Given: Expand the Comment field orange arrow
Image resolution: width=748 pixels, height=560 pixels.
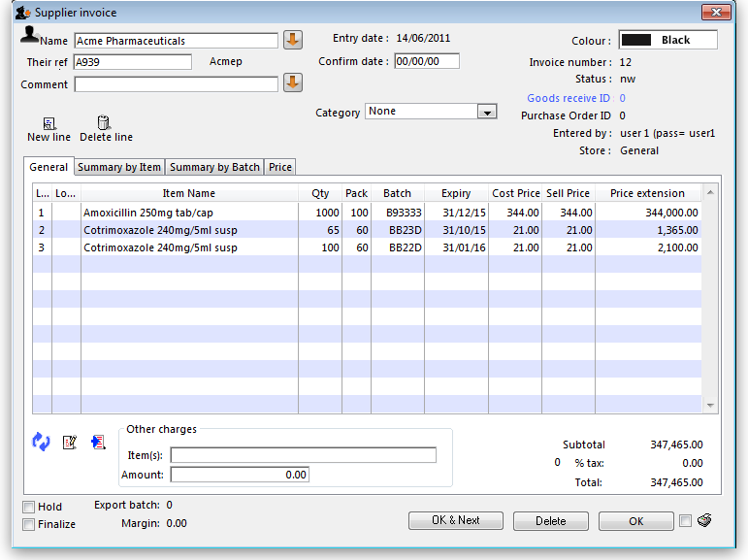Looking at the screenshot, I should [x=292, y=83].
